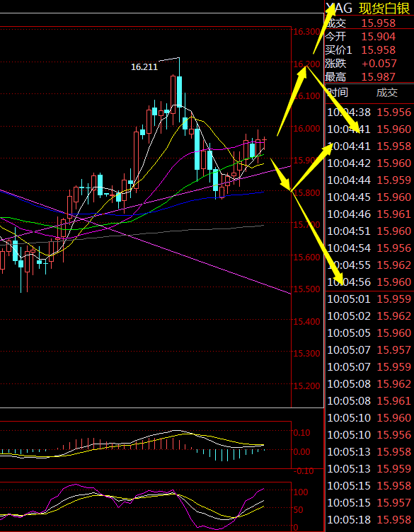Click the 15.500 price axis label

coord(306,289)
